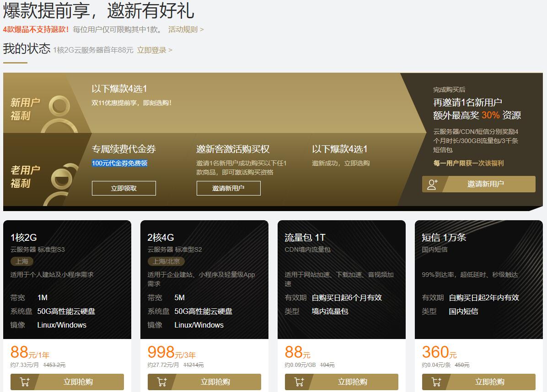Click the 1核2G card title
Screen dimensions: 547x392
click(24, 238)
